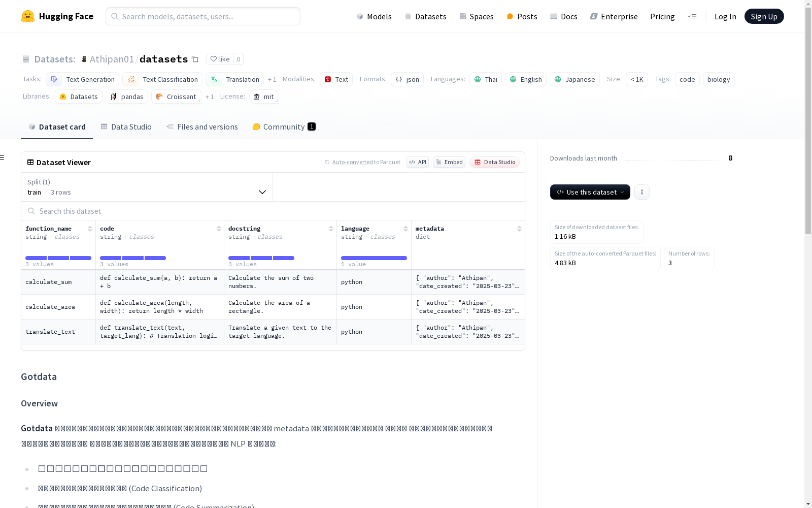This screenshot has width=812, height=508.
Task: Expand the +1 more tasks indicator
Action: click(x=272, y=79)
